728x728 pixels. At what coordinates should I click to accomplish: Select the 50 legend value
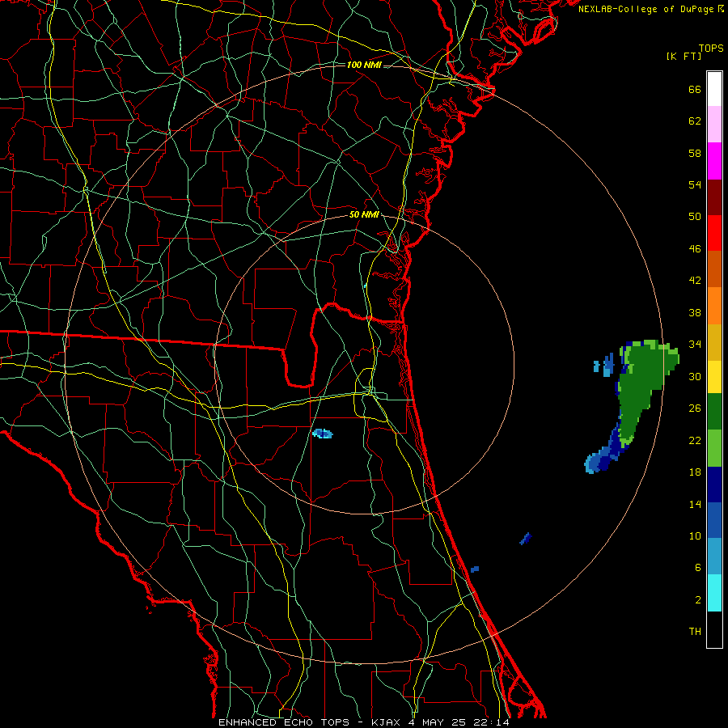(x=695, y=216)
